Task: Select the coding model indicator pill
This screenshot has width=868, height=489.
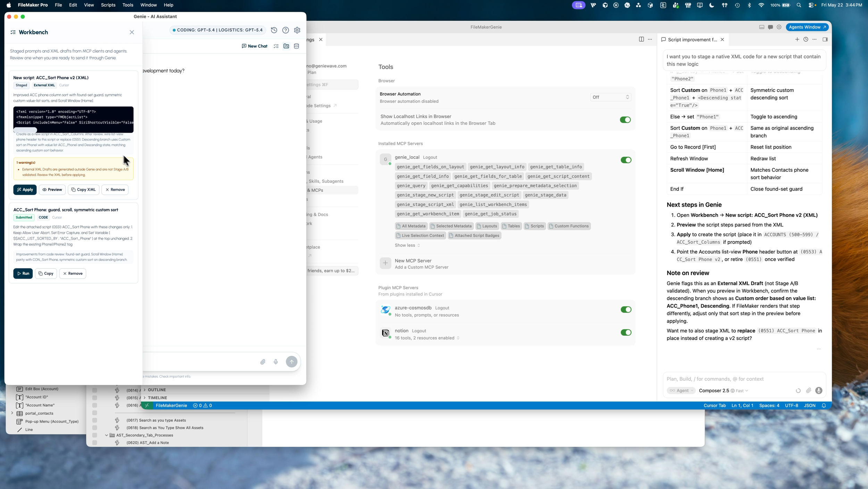Action: (218, 30)
